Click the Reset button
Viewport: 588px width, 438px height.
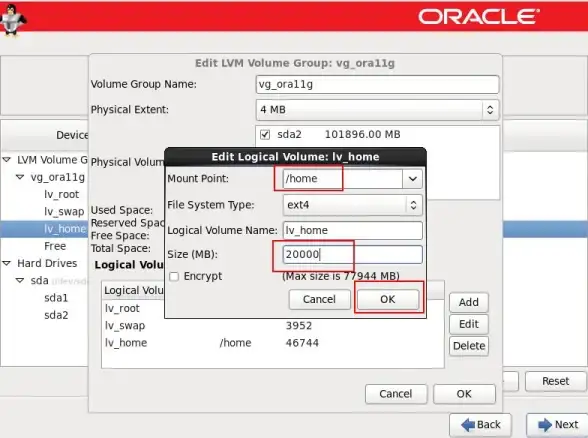555,381
